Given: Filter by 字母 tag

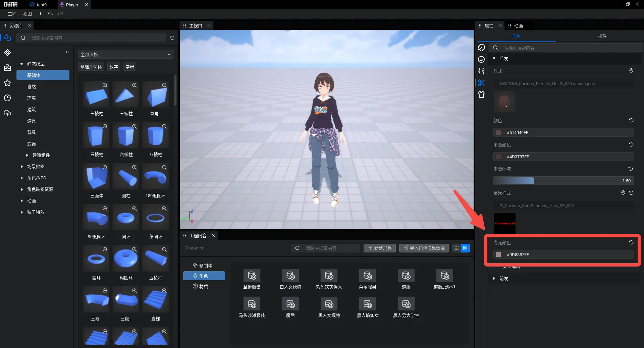Looking at the screenshot, I should (130, 67).
